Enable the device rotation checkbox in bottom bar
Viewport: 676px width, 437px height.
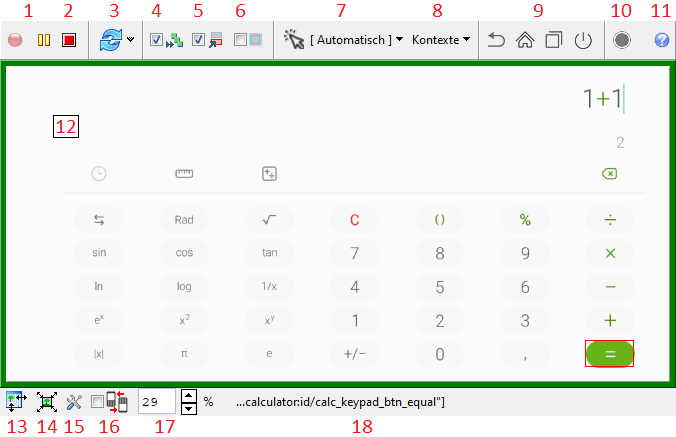pos(97,402)
